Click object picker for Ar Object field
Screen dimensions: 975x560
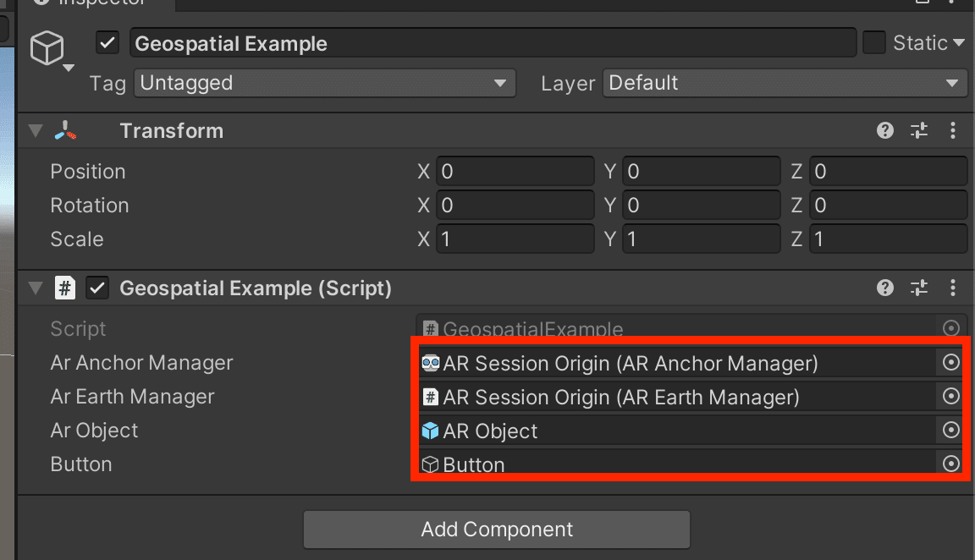click(x=950, y=430)
